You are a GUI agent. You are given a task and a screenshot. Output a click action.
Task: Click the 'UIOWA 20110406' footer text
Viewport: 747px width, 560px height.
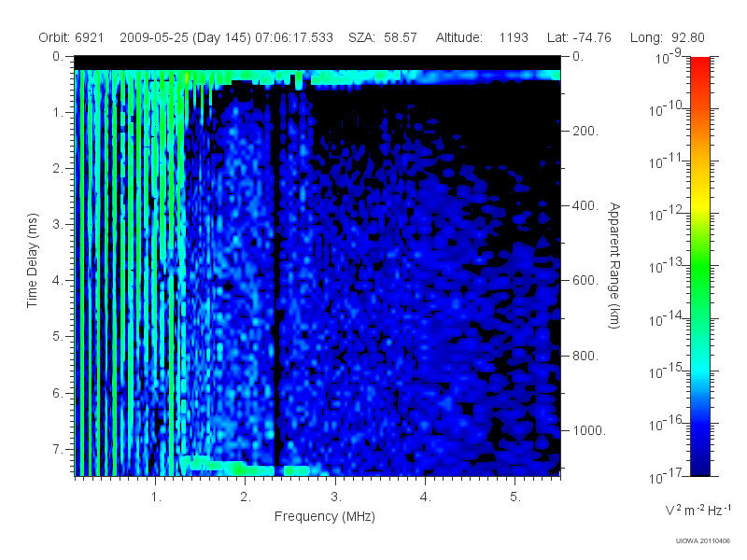point(703,541)
